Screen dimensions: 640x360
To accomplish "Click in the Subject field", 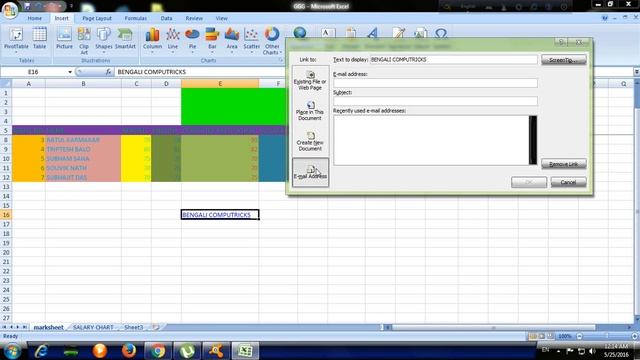I will pos(435,101).
